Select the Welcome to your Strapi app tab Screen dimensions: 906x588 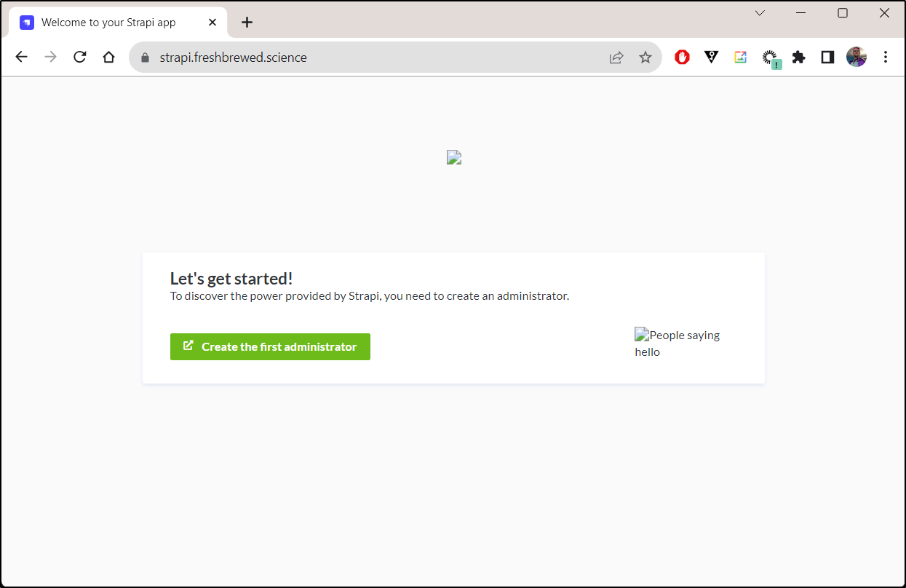118,23
